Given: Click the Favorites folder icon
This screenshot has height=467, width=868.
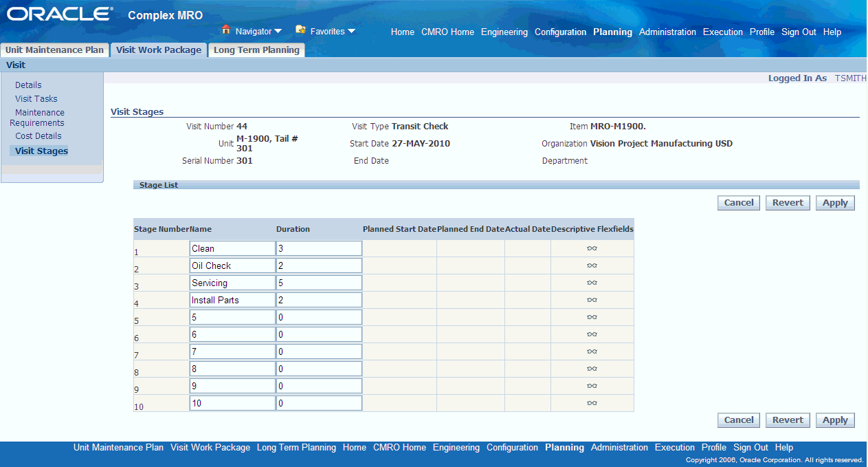Looking at the screenshot, I should tap(300, 30).
